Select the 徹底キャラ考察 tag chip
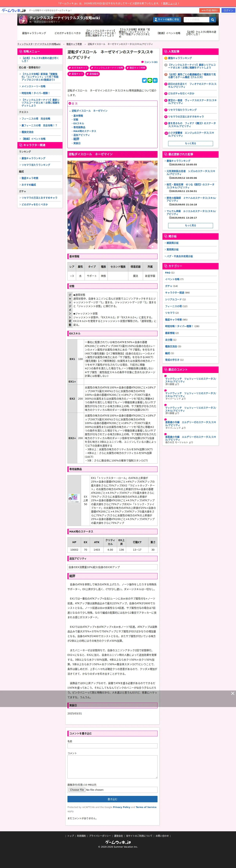The image size is (236, 868). coord(136,68)
